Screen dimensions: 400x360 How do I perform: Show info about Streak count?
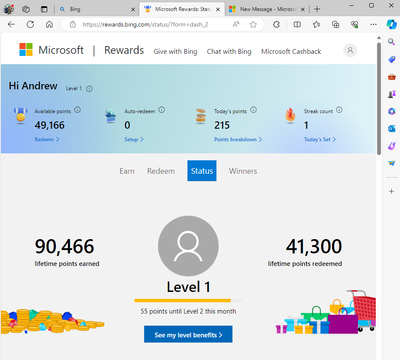click(x=339, y=110)
